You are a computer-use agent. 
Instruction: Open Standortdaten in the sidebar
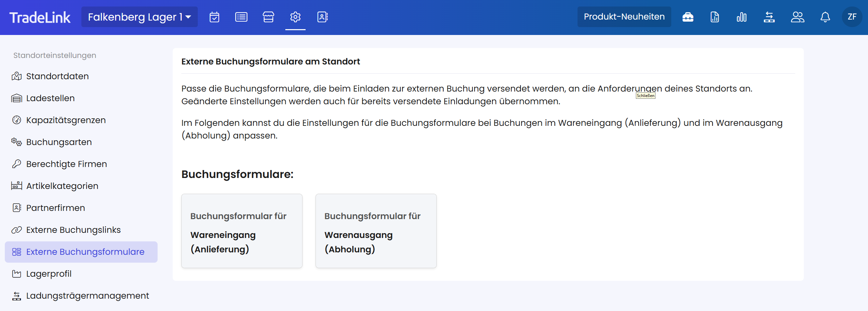coord(57,76)
